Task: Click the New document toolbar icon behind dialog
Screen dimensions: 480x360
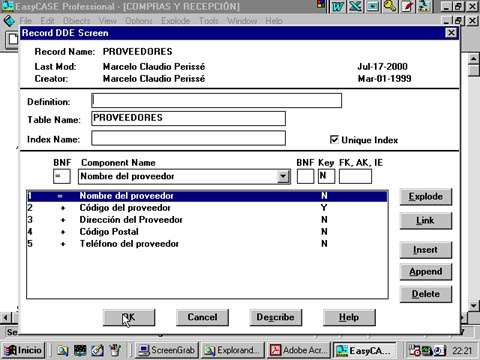Action: pos(13,39)
